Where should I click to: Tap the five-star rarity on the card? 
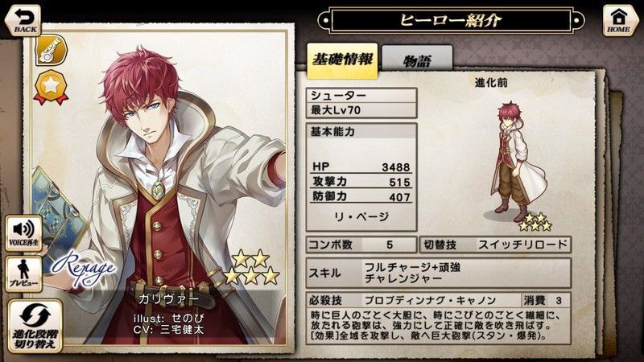click(251, 268)
